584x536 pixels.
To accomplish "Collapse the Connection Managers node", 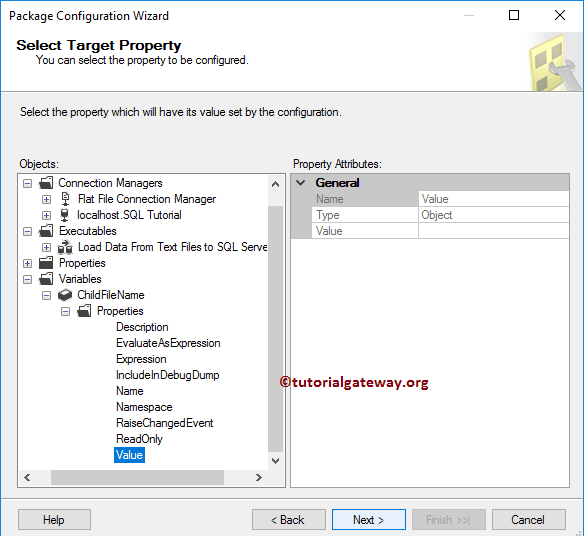I will 27,183.
